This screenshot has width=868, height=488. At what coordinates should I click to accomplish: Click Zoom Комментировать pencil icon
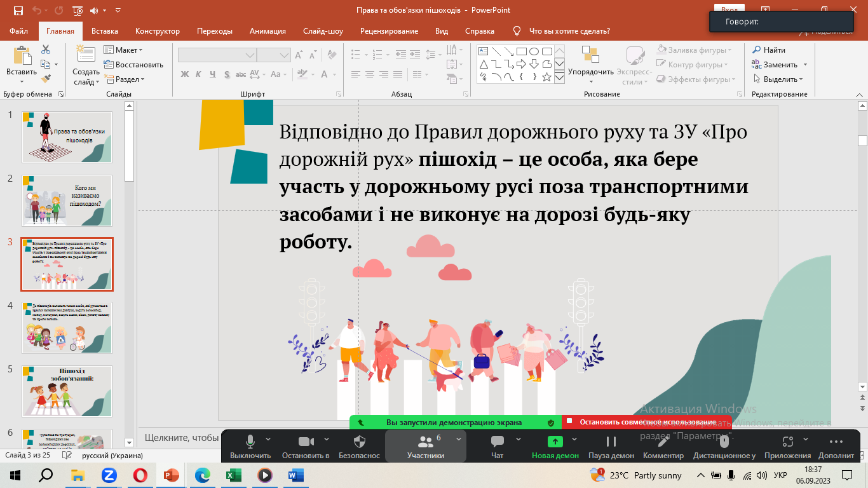[663, 441]
